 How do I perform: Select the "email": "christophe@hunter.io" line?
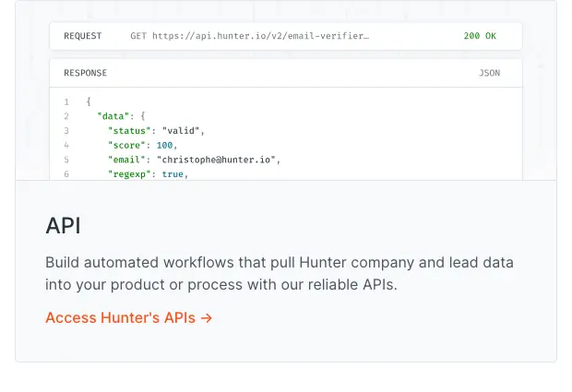194,160
